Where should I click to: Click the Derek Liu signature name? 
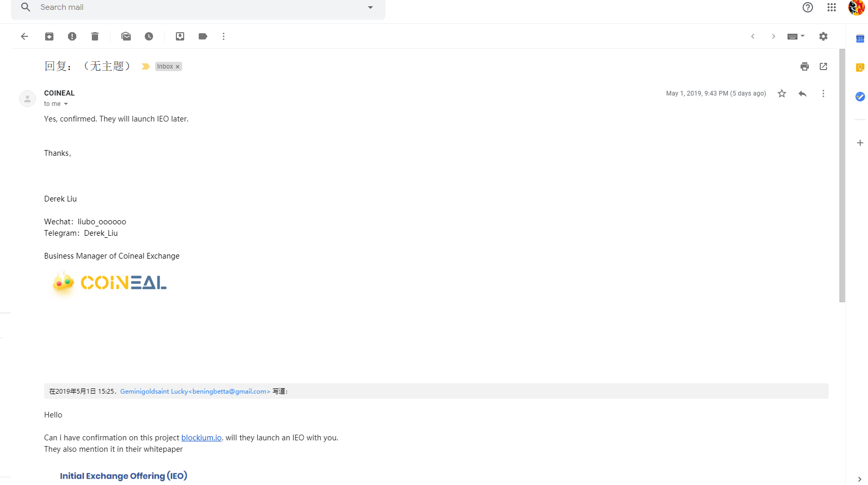pos(60,199)
